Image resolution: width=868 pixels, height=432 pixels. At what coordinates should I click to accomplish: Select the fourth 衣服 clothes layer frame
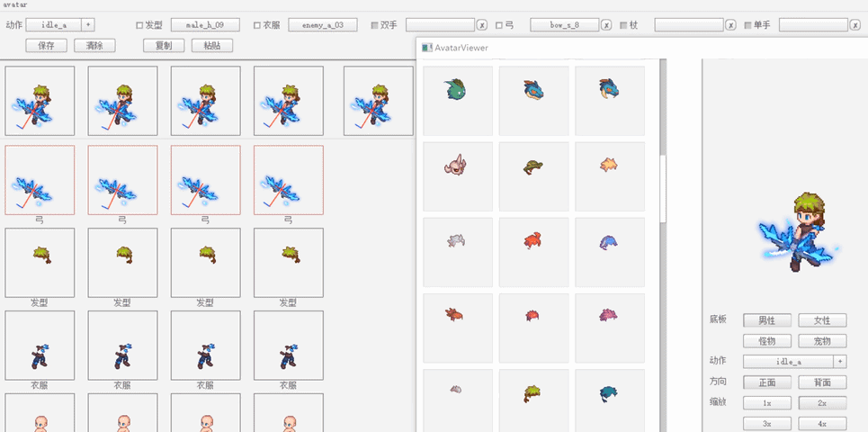(x=289, y=345)
